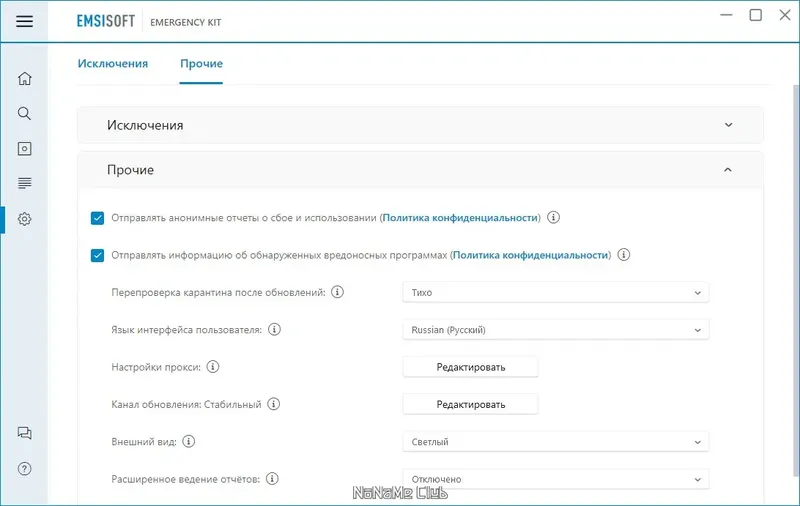The image size is (800, 506).
Task: Open the Quarantine icon in sidebar
Action: (x=24, y=149)
